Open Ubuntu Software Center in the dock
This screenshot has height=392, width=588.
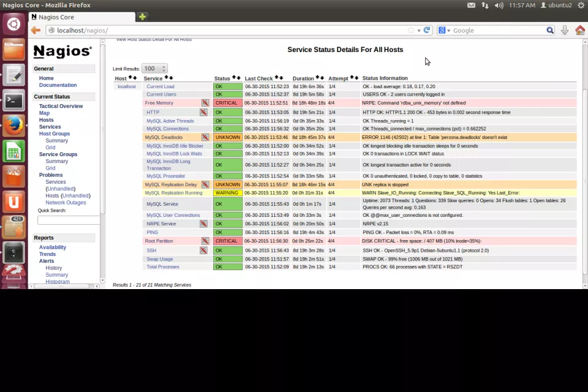pyautogui.click(x=13, y=176)
